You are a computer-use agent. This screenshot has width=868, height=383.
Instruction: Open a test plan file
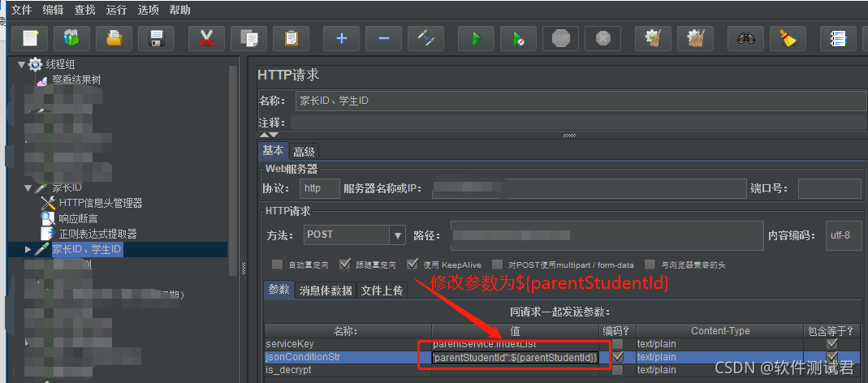[x=114, y=39]
